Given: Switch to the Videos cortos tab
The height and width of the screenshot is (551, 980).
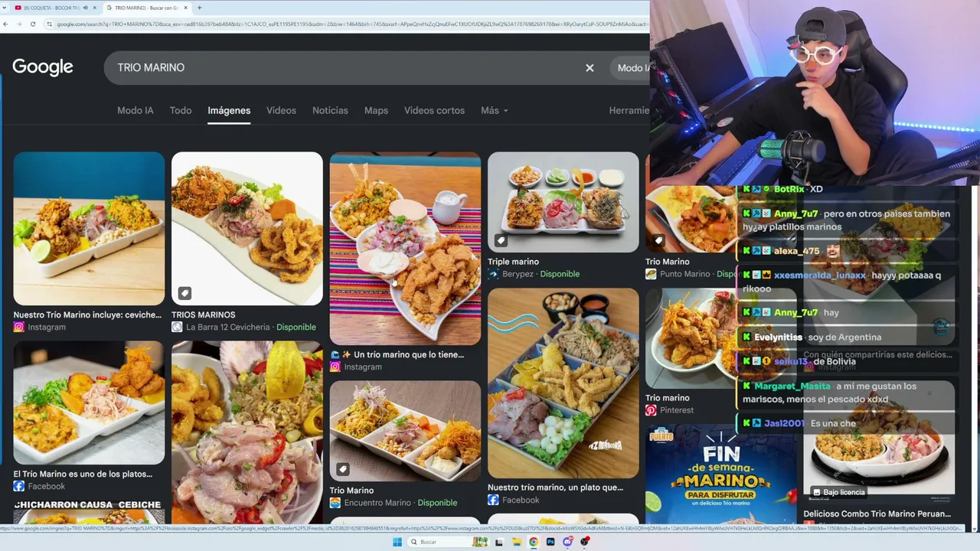Looking at the screenshot, I should tap(434, 110).
